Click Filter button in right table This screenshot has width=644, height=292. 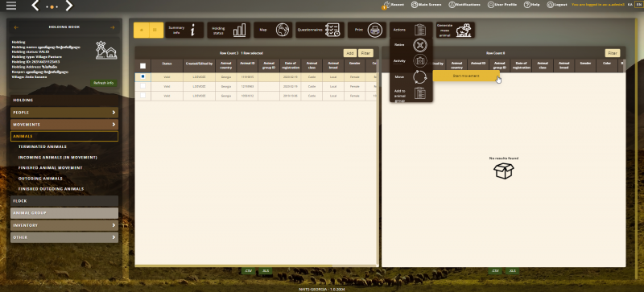pyautogui.click(x=613, y=53)
